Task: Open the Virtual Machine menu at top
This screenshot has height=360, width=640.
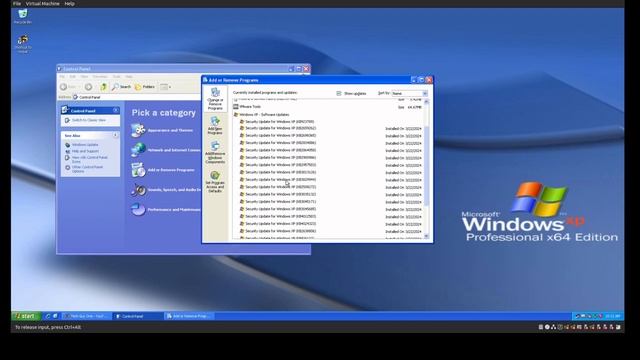Action: click(43, 4)
